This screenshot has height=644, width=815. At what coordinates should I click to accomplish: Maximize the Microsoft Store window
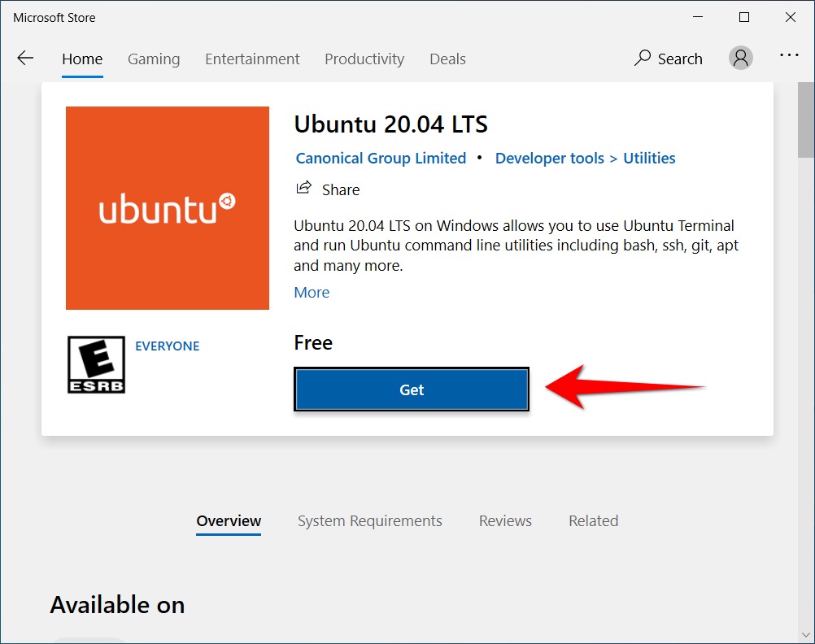(x=743, y=17)
